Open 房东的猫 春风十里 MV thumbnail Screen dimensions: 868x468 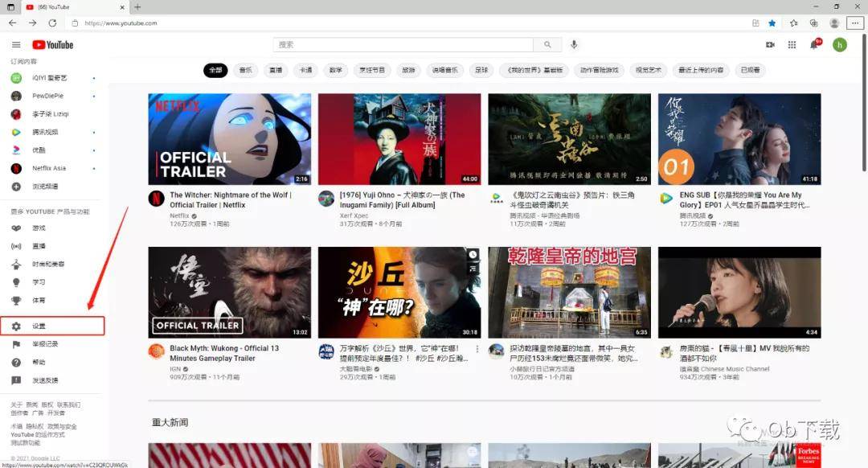(739, 293)
